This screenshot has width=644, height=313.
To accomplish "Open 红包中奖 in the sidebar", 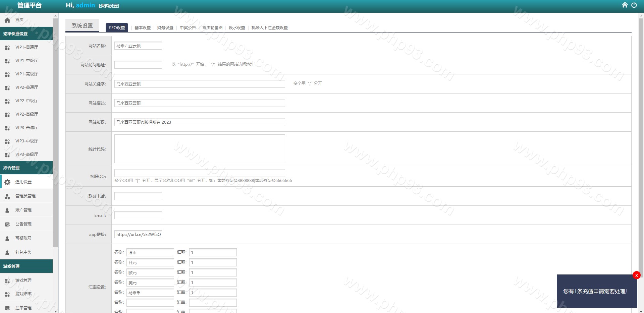I will pos(23,252).
